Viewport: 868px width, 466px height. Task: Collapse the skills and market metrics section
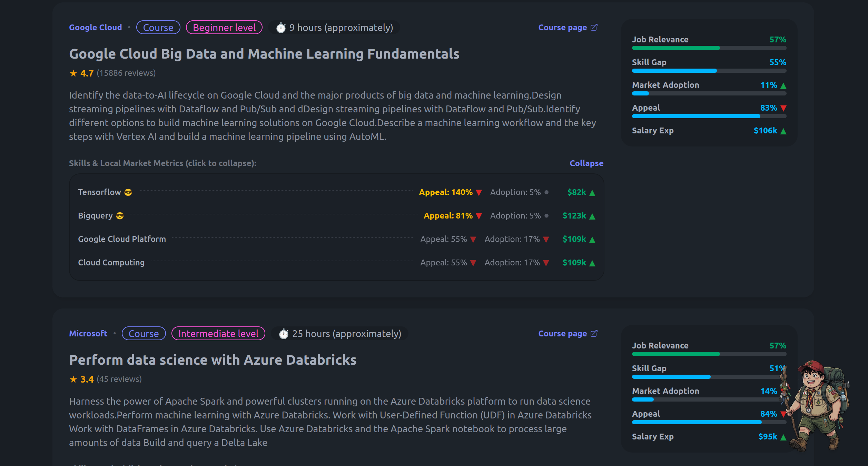pyautogui.click(x=586, y=163)
